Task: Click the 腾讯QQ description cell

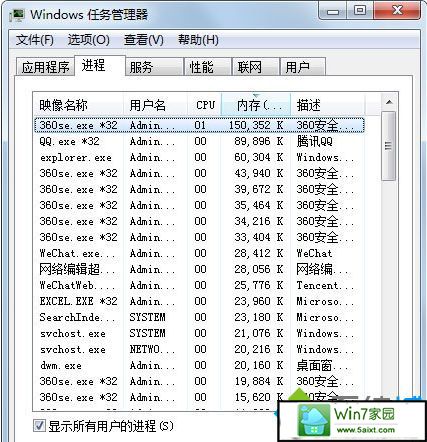Action: pos(315,141)
